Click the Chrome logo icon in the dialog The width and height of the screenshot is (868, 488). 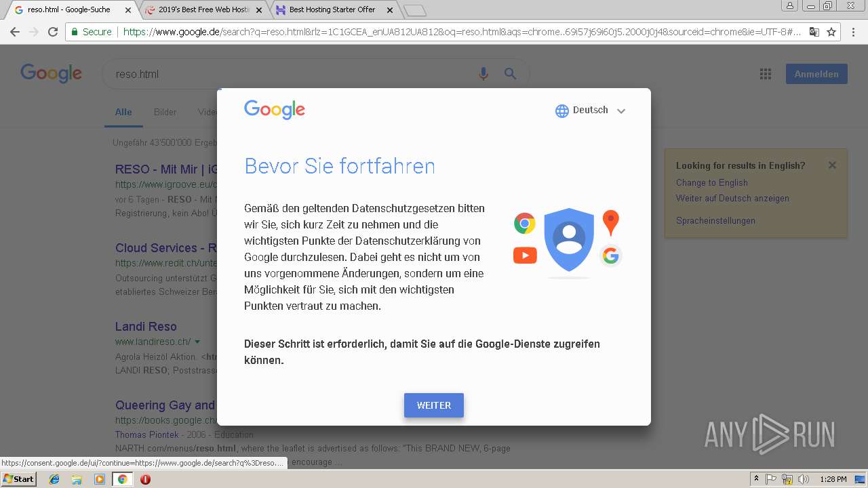click(525, 223)
